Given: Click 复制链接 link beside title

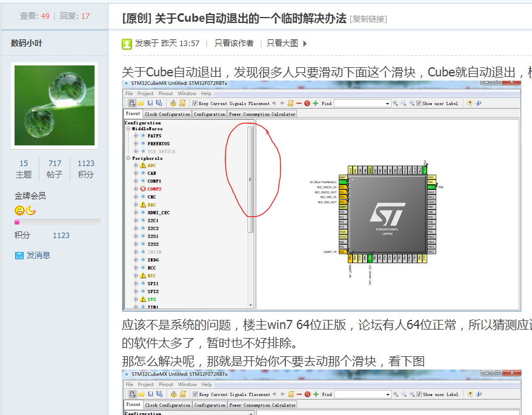Looking at the screenshot, I should [x=368, y=19].
